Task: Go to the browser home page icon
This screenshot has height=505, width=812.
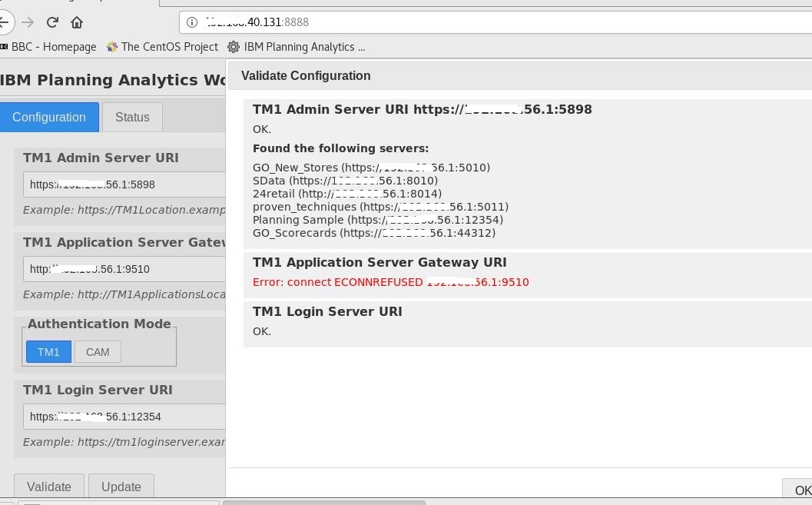Action: tap(77, 22)
